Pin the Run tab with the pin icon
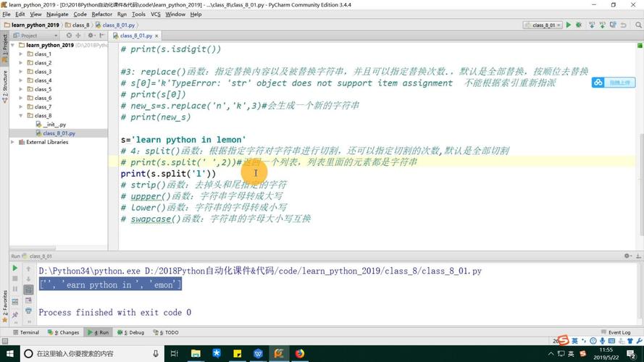This screenshot has height=362, width=644. pos(14,314)
